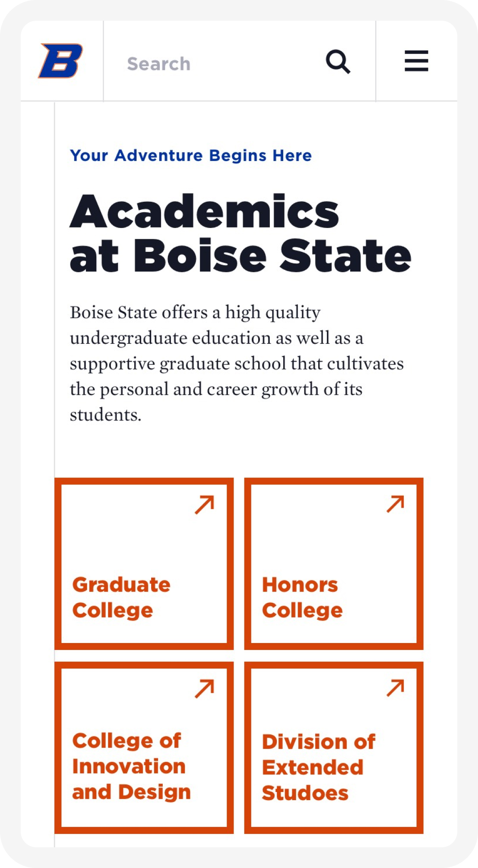The image size is (478, 868).
Task: Open the hamburger menu
Action: [x=416, y=61]
